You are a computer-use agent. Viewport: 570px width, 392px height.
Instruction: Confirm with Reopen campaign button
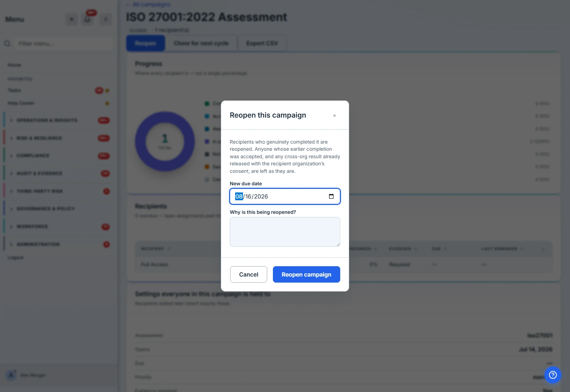tap(306, 274)
